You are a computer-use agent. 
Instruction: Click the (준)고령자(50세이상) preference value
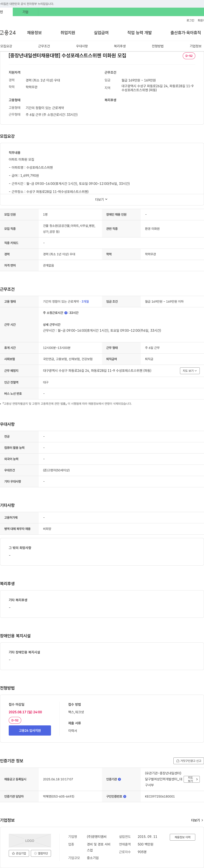[x=56, y=470]
